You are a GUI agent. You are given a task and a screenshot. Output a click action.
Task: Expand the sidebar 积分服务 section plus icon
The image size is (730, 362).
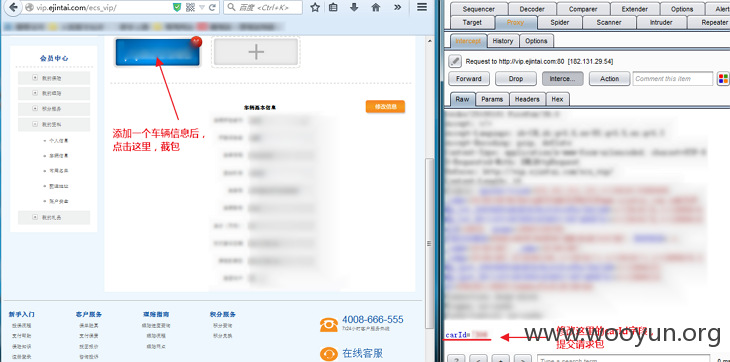click(35, 108)
